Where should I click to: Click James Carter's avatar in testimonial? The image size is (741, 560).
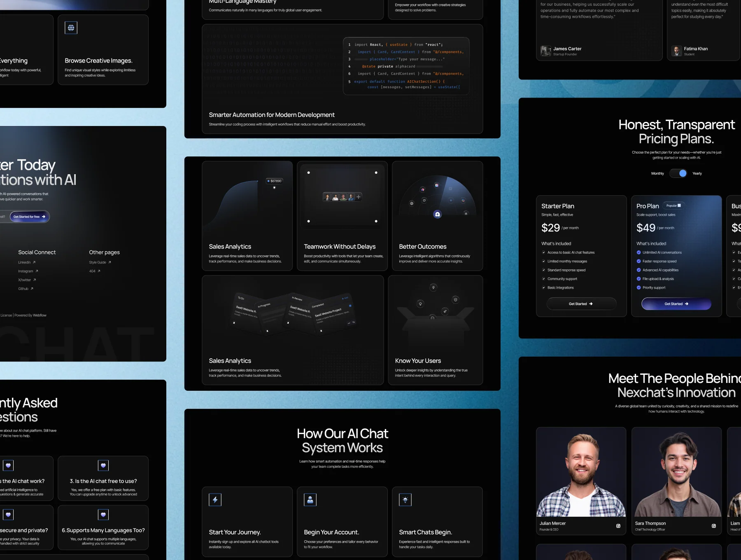tap(546, 51)
